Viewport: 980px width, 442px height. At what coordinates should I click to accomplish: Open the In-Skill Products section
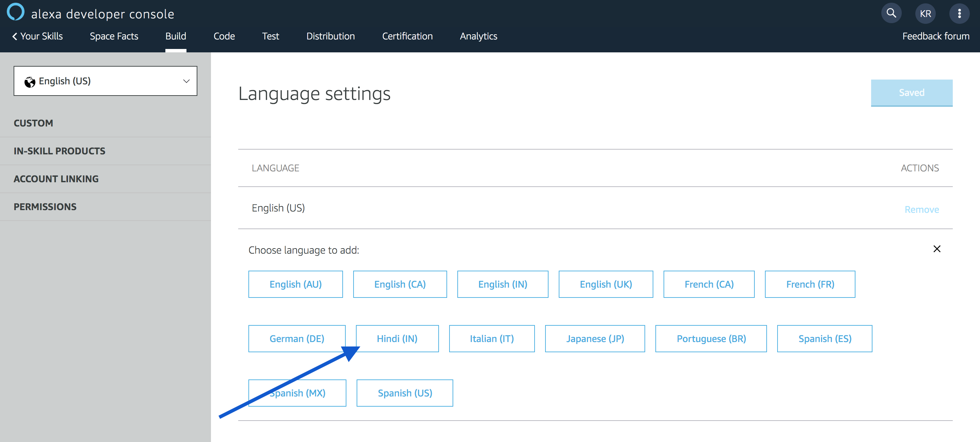pyautogui.click(x=59, y=151)
